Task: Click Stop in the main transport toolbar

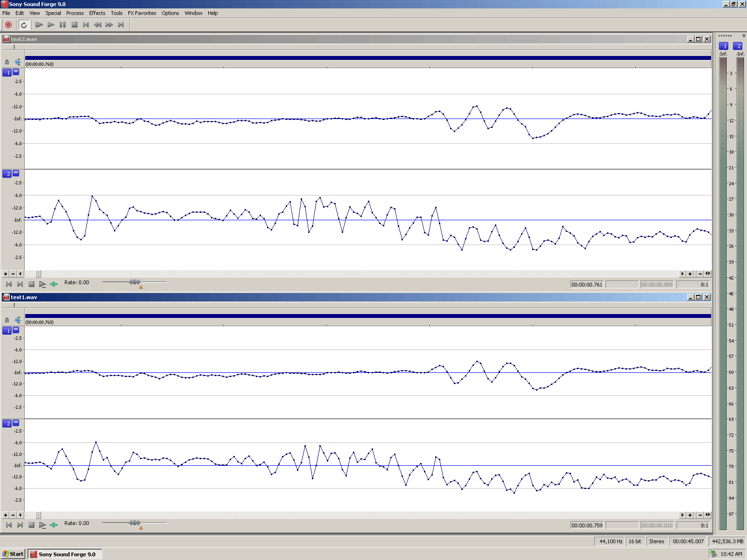Action: click(74, 25)
